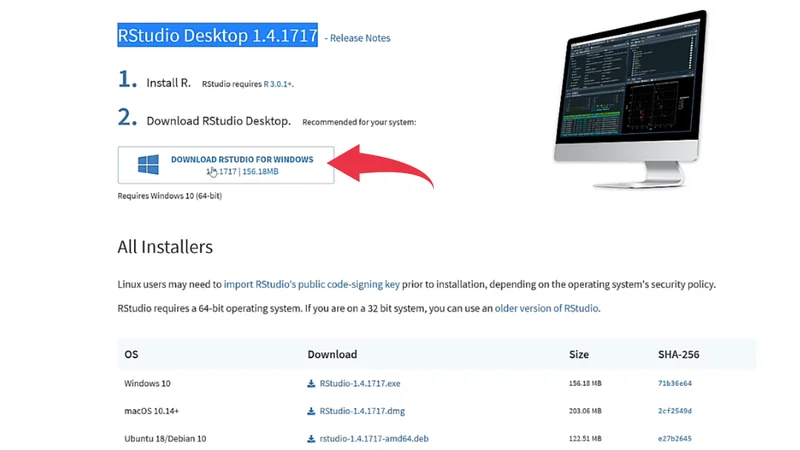
Task: Click the 2cf2549d SHA-256 hash
Action: point(674,411)
